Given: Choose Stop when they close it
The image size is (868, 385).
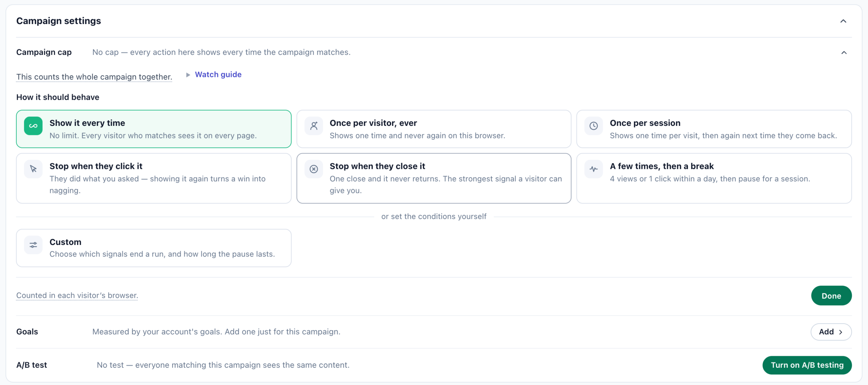Looking at the screenshot, I should [434, 178].
